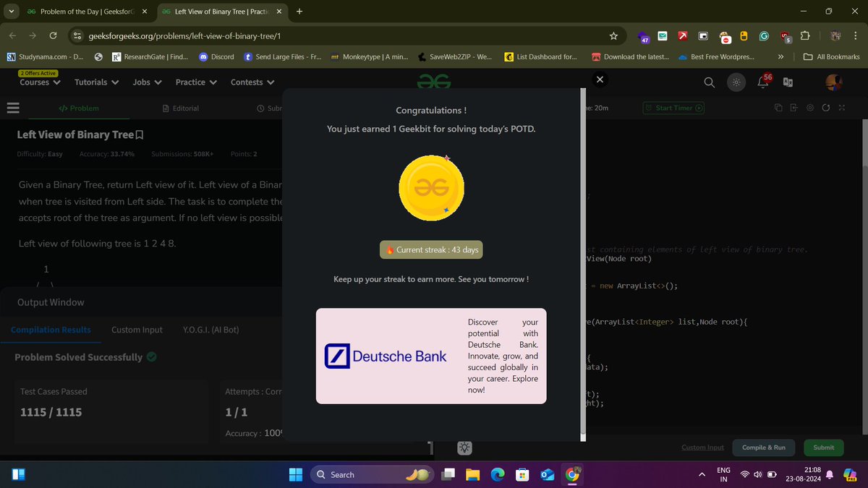
Task: Expand the Tutorials dropdown
Action: (97, 82)
